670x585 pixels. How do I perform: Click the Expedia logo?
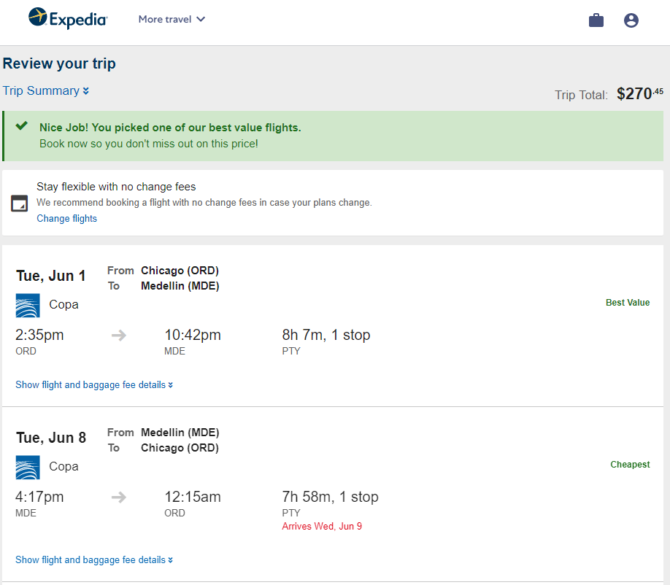coord(68,18)
